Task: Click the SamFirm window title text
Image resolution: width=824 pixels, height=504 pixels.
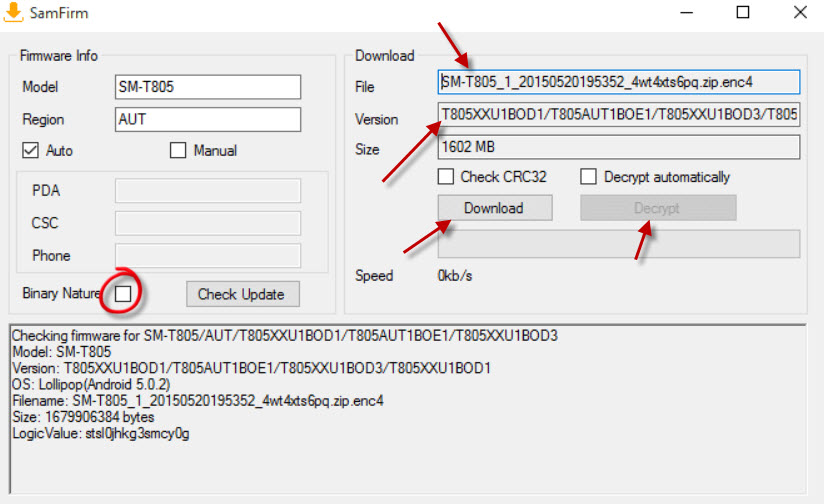Action: [x=59, y=13]
